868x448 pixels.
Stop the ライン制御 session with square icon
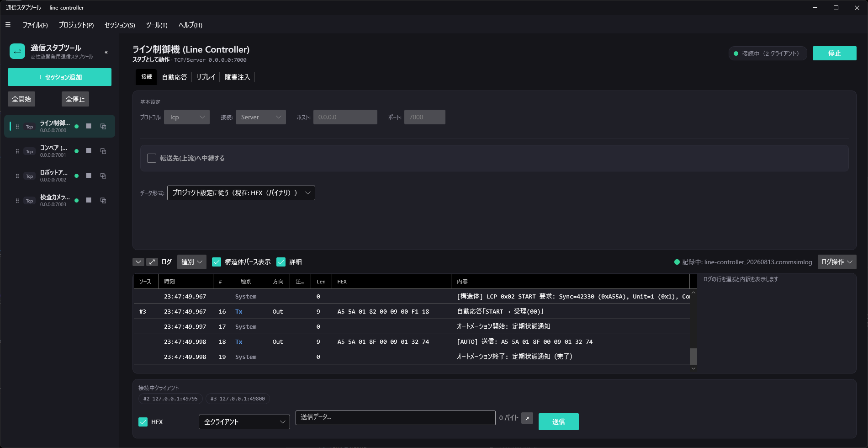pyautogui.click(x=89, y=126)
